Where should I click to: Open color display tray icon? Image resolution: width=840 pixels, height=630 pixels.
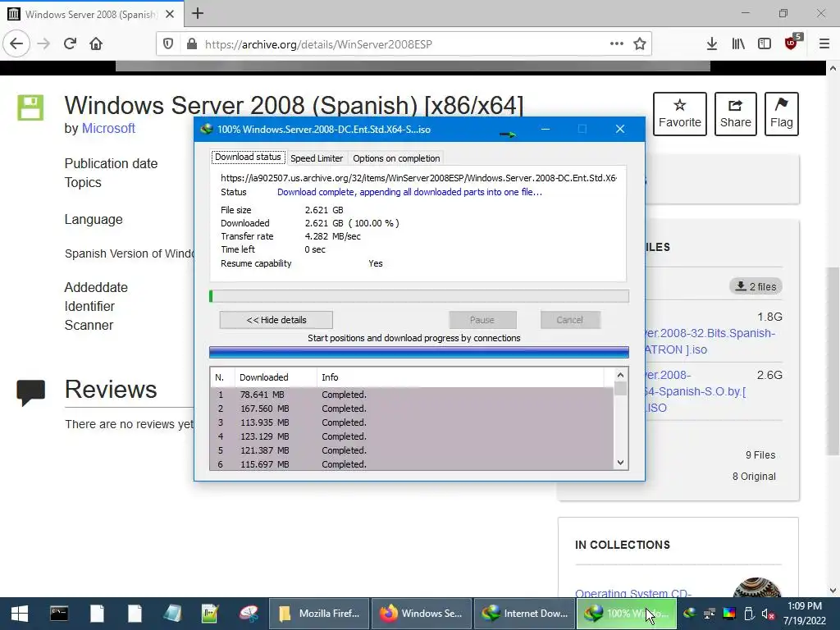tap(729, 614)
